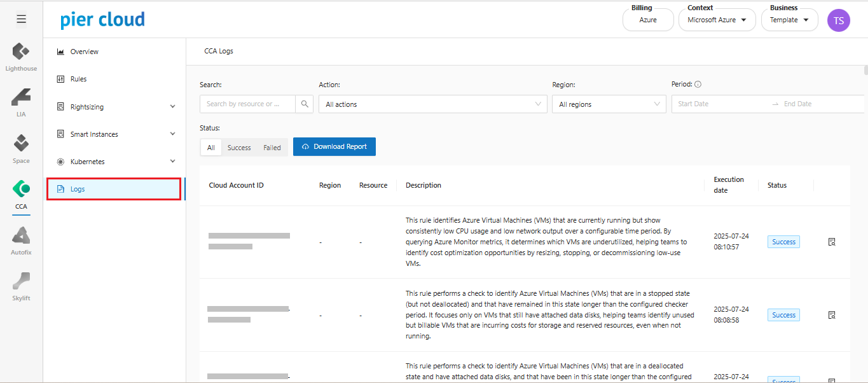Go to the Overview page
Image resolution: width=868 pixels, height=383 pixels.
click(x=84, y=52)
